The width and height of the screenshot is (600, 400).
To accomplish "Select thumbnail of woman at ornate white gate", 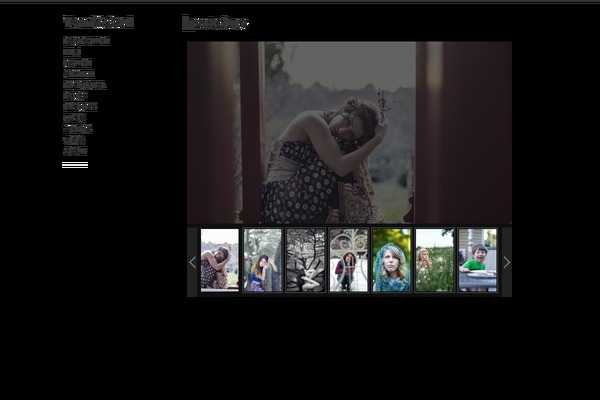I will [x=349, y=260].
